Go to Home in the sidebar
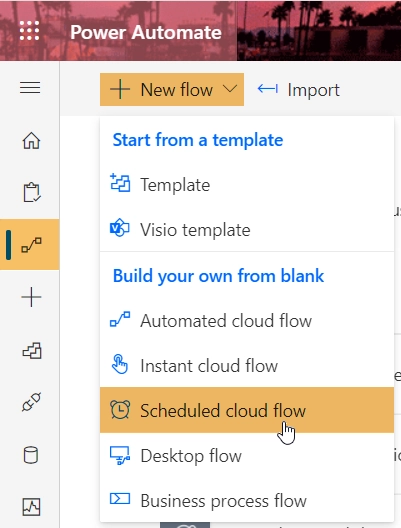Image resolution: width=401 pixels, height=528 pixels. point(31,140)
